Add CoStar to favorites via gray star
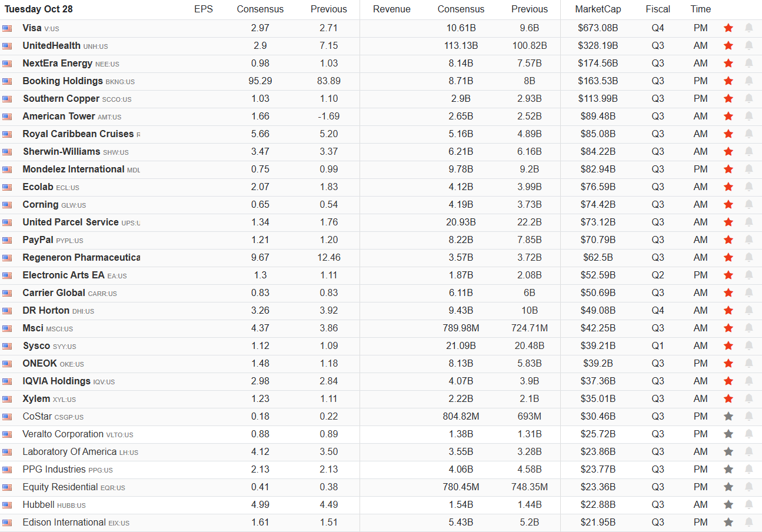 point(728,416)
